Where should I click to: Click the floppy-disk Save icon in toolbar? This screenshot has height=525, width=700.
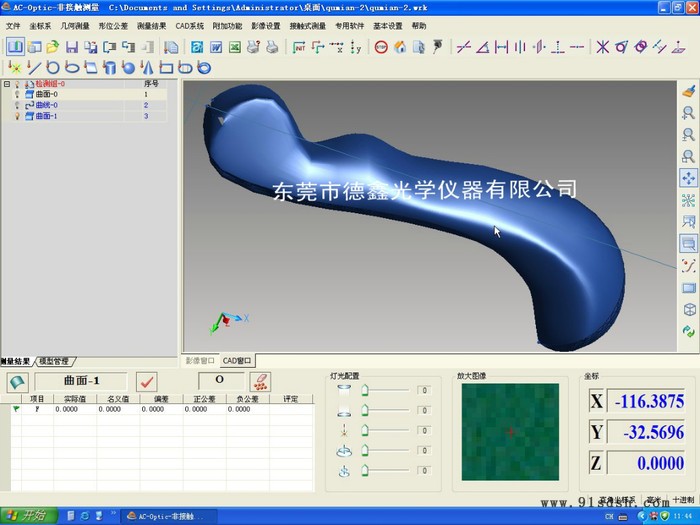pyautogui.click(x=71, y=47)
